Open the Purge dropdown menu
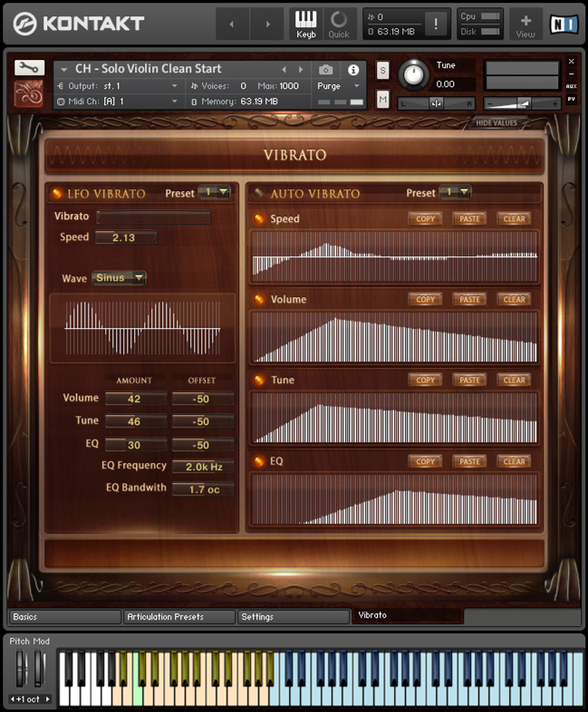This screenshot has height=712, width=588. (338, 86)
